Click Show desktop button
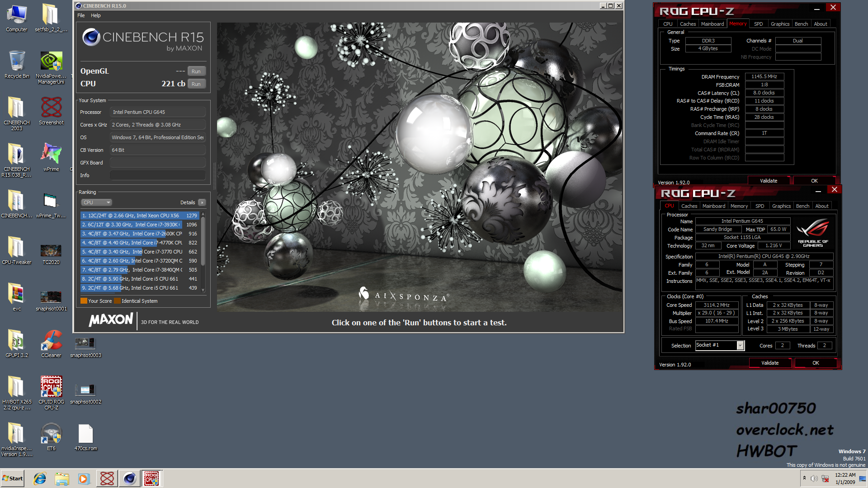 pos(863,479)
